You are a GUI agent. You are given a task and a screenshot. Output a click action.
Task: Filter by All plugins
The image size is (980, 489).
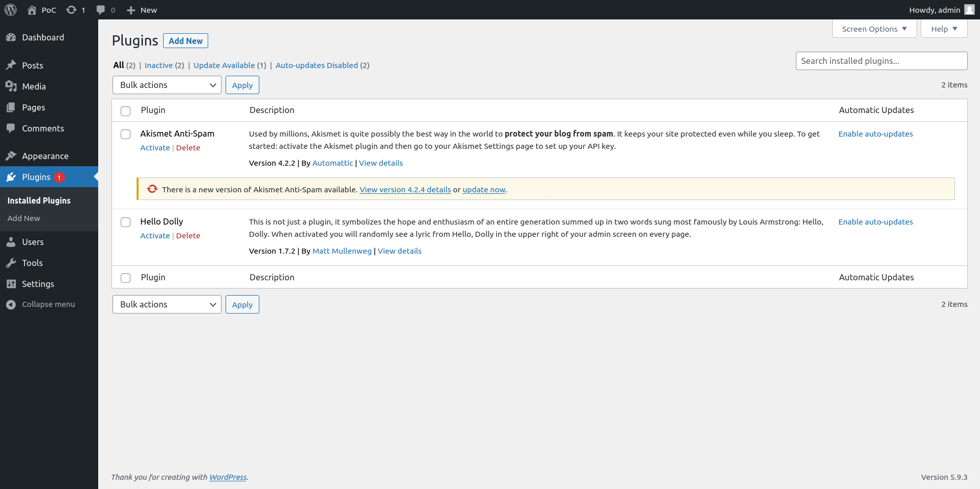pos(119,65)
